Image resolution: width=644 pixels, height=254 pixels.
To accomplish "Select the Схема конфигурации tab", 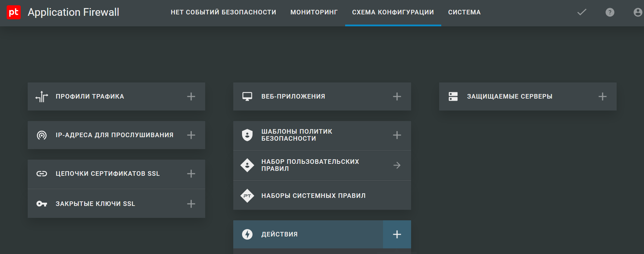I will 393,12.
